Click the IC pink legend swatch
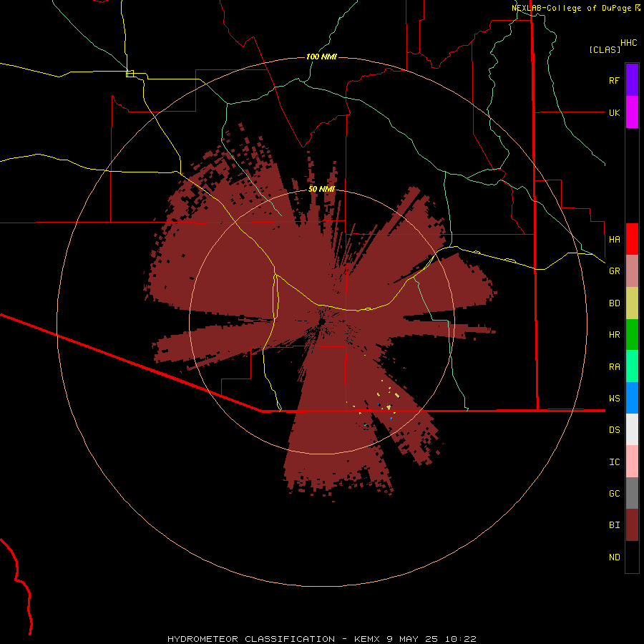This screenshot has height=644, width=644. click(x=632, y=462)
